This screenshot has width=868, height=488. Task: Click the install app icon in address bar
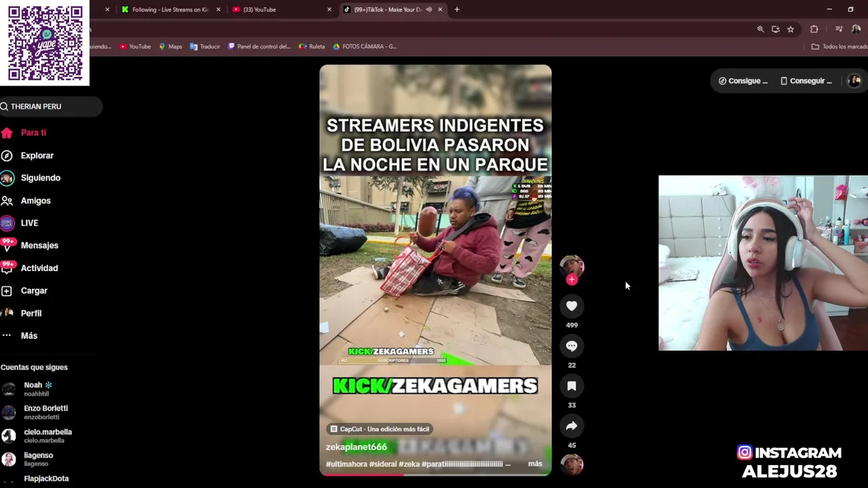click(775, 29)
